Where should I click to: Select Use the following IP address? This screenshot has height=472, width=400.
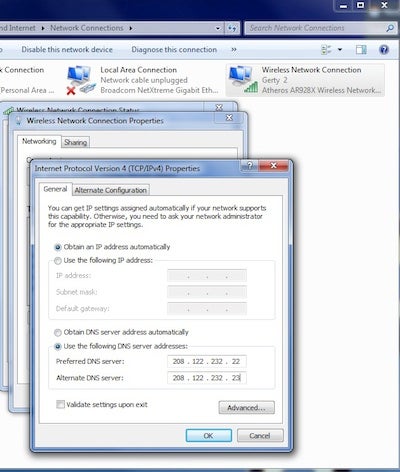(x=58, y=261)
